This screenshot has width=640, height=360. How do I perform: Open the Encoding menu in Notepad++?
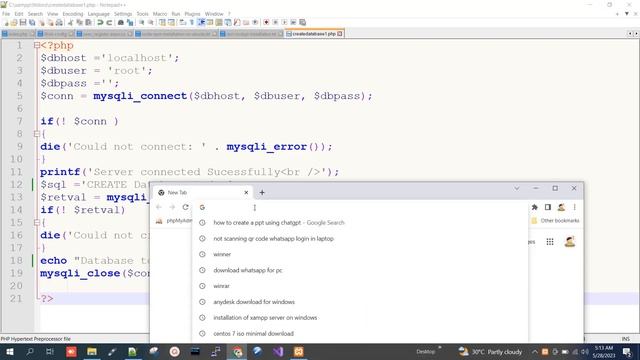tap(73, 14)
